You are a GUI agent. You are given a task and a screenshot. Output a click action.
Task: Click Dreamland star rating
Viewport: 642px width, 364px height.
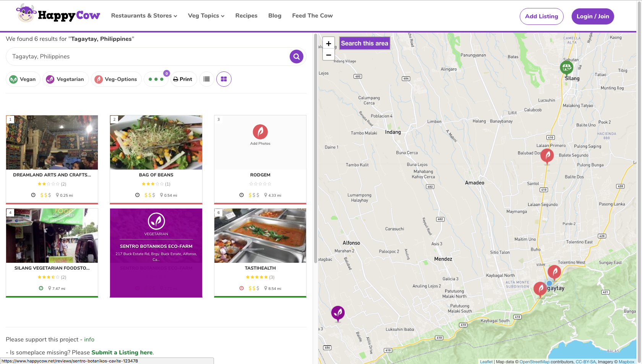pos(49,184)
